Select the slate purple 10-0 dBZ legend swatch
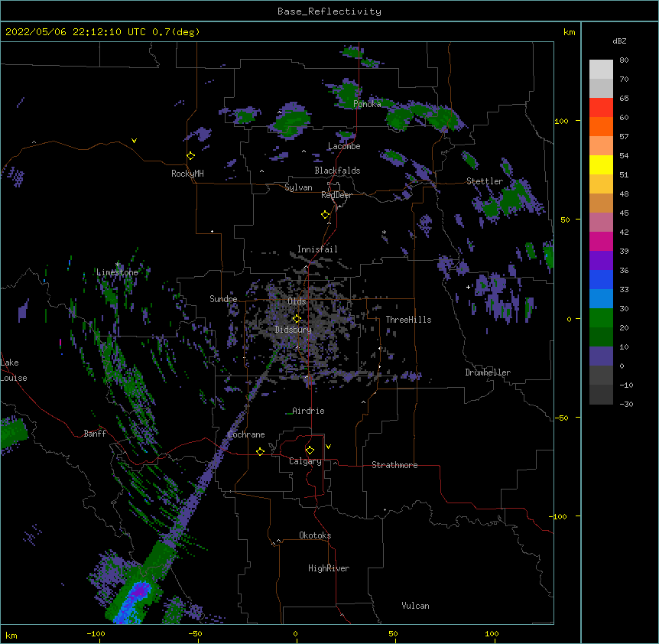The height and width of the screenshot is (644, 659). [x=601, y=356]
